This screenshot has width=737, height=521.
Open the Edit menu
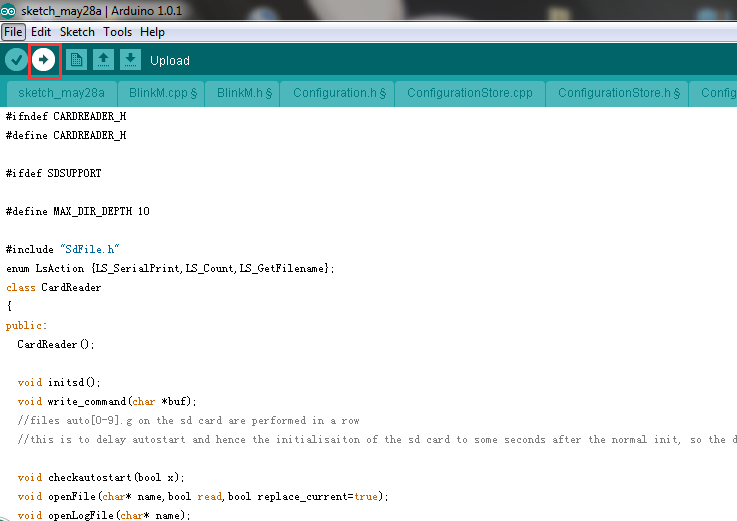41,32
